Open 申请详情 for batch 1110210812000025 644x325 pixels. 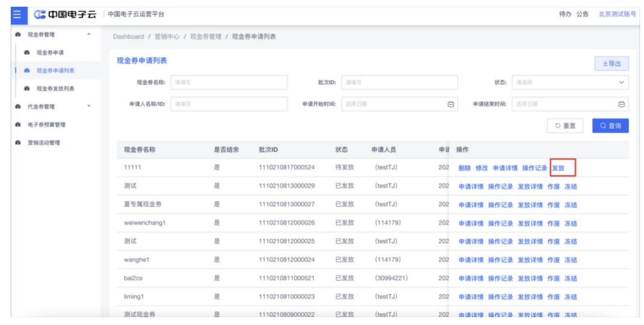471,242
